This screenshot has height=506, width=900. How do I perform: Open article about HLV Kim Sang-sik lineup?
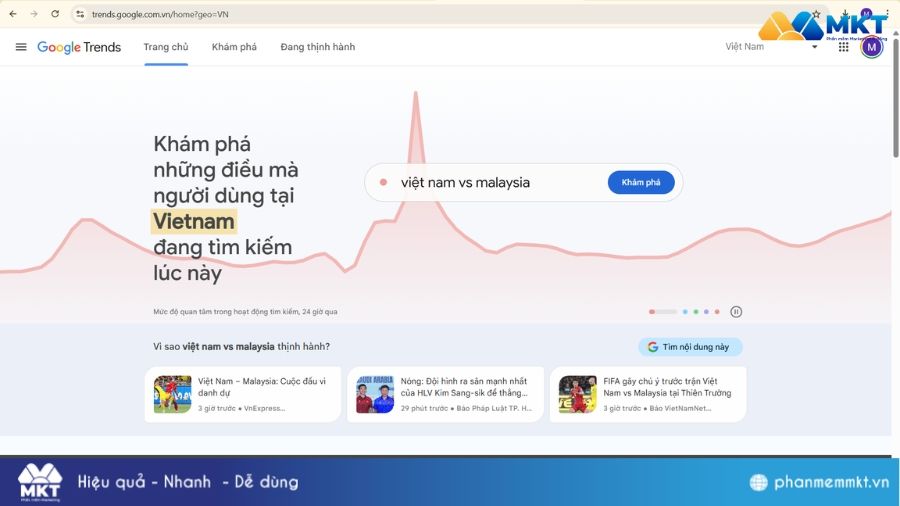(x=445, y=394)
